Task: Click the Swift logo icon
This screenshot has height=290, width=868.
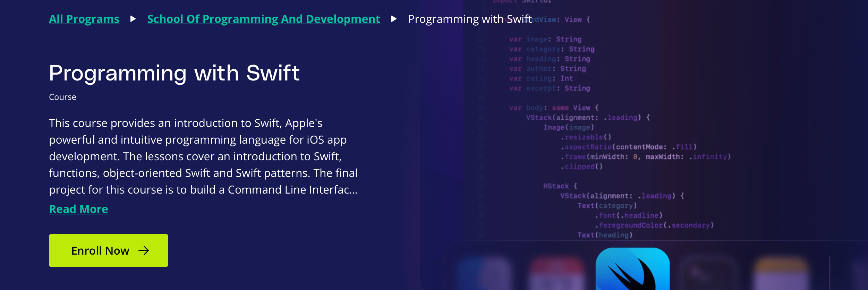Action: coord(632,269)
